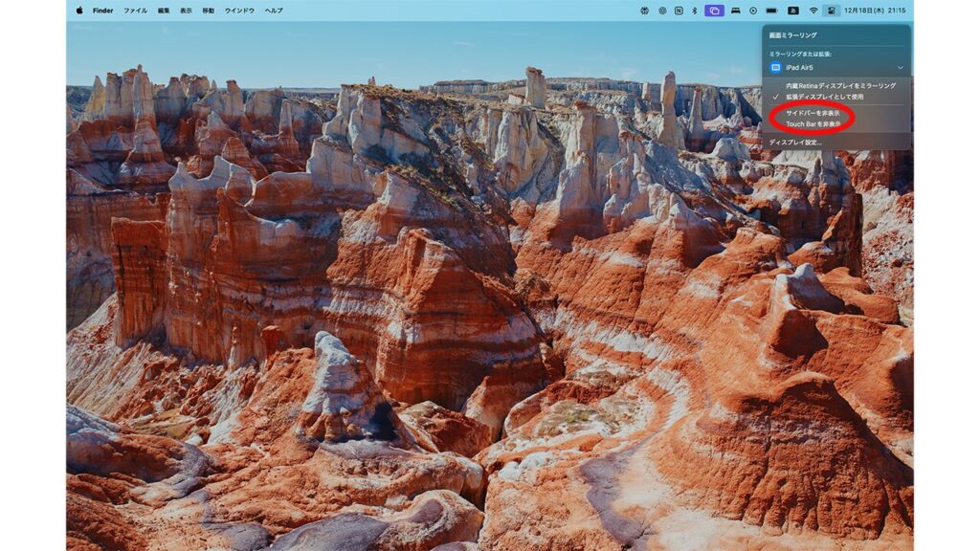This screenshot has height=551, width=980.
Task: Open ディスプレイ設定…
Action: [x=795, y=143]
